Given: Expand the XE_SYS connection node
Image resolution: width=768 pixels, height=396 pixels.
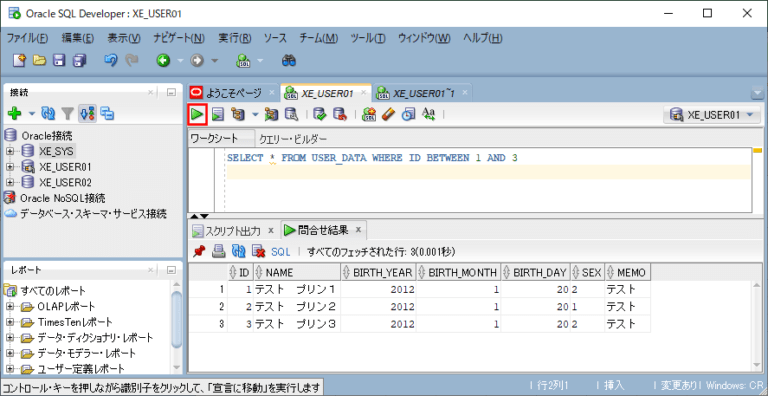Looking at the screenshot, I should [10, 151].
